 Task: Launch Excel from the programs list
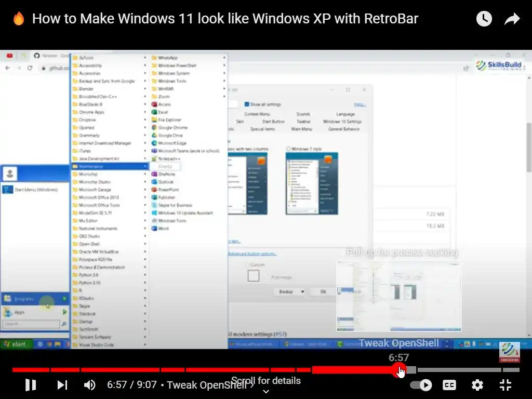[x=188, y=112]
